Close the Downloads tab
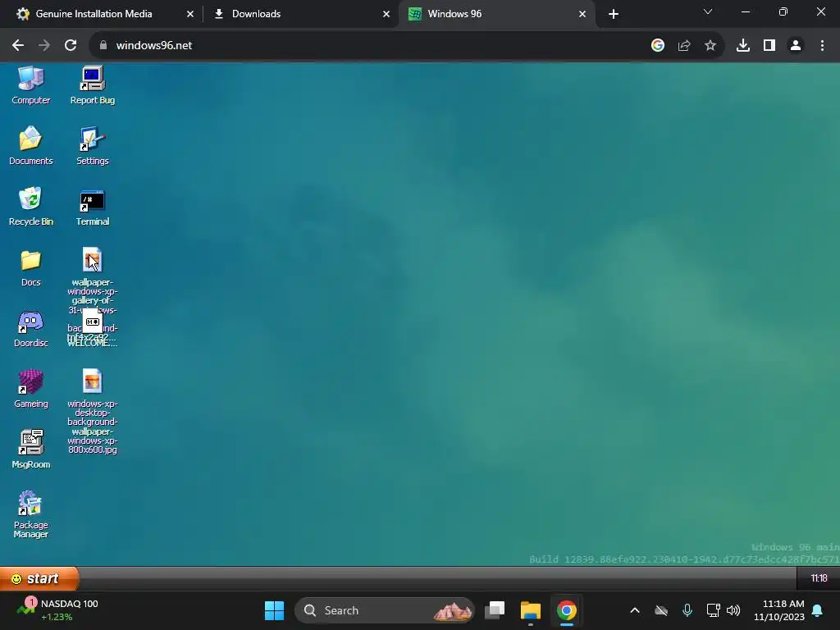This screenshot has width=840, height=630. pyautogui.click(x=386, y=14)
